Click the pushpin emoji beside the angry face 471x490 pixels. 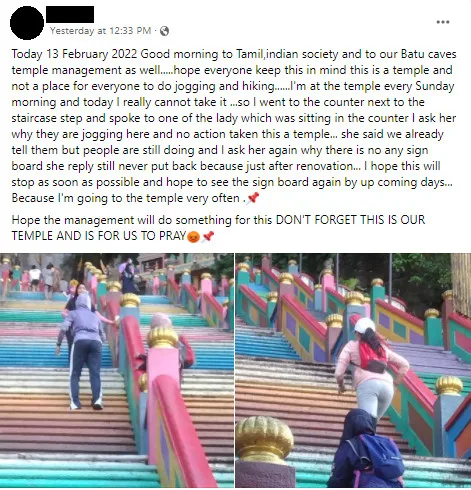click(208, 236)
